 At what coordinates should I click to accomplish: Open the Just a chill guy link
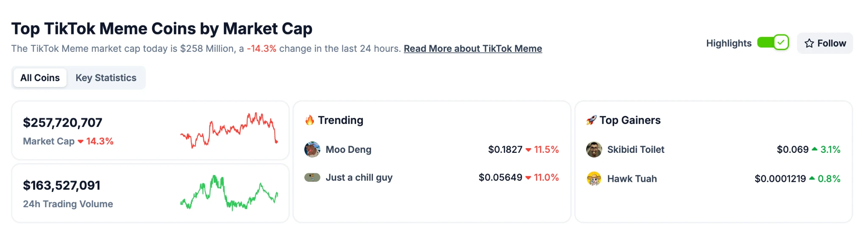click(359, 177)
